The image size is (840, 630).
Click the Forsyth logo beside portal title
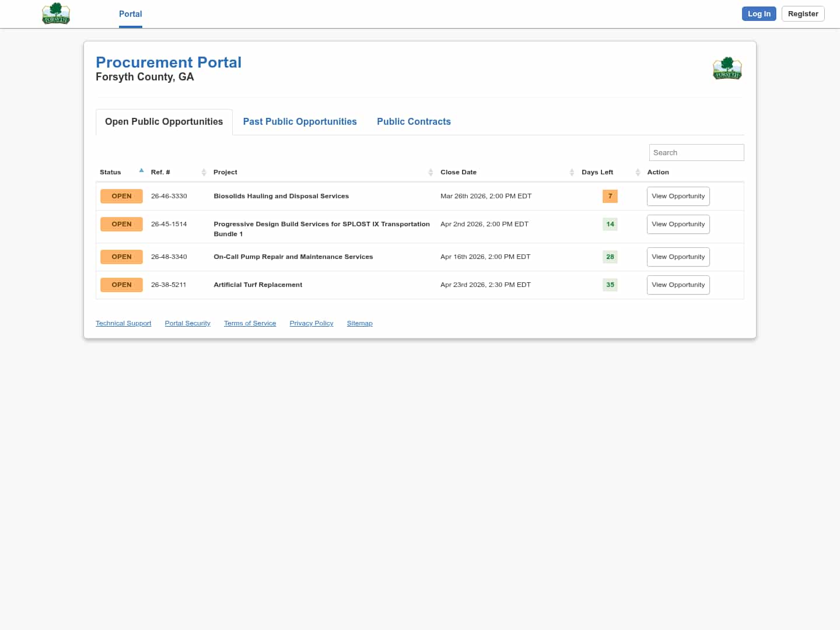point(727,68)
